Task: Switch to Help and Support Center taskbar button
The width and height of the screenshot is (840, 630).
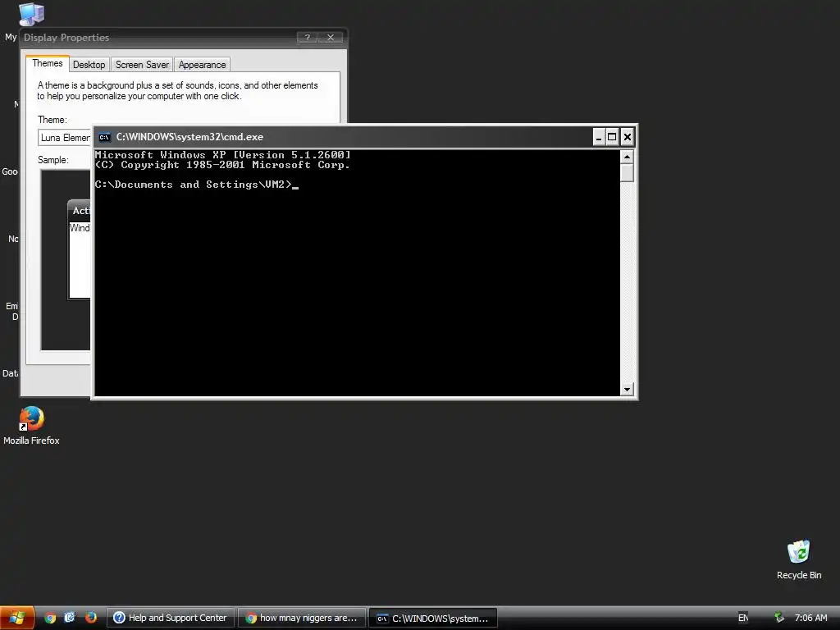Action: click(x=171, y=618)
